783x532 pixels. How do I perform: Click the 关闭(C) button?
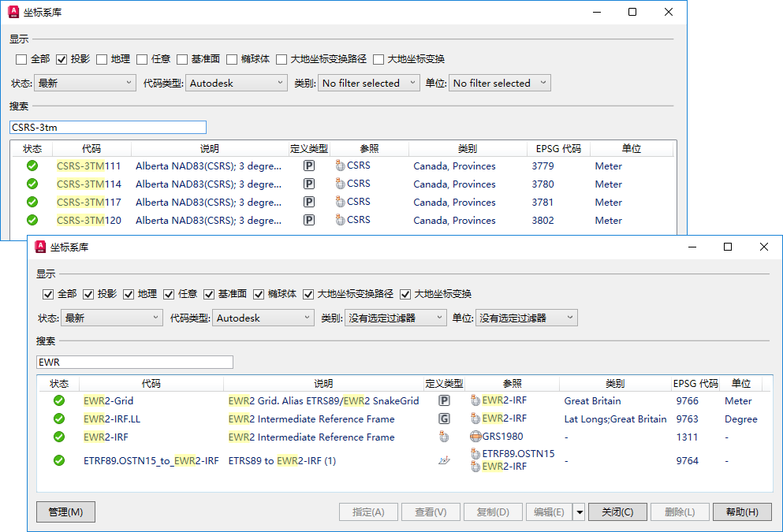(617, 512)
